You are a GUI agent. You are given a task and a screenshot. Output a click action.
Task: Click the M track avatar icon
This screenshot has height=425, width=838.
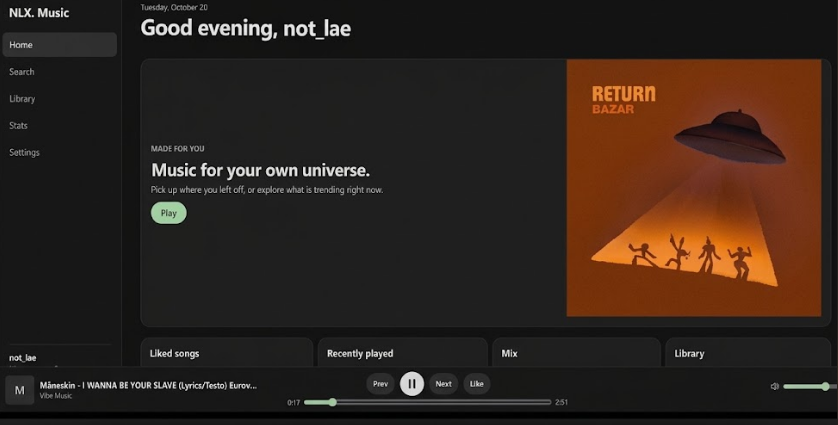point(20,390)
